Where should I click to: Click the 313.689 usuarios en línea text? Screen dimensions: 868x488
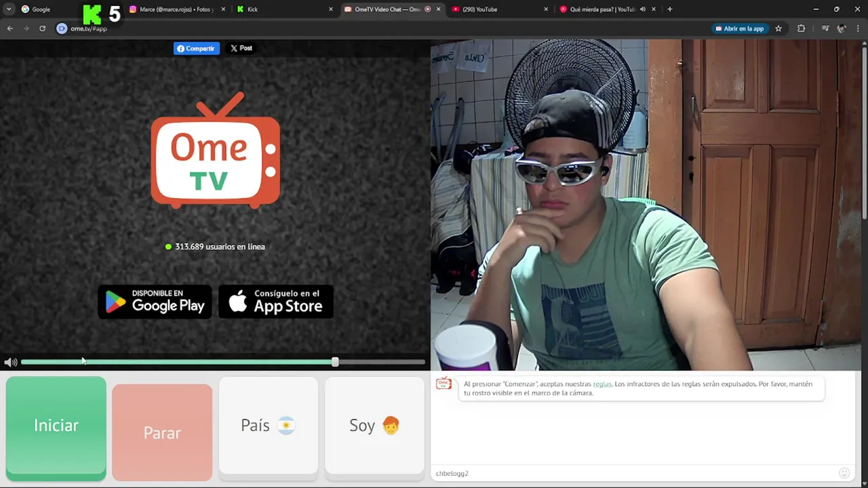[x=220, y=247]
